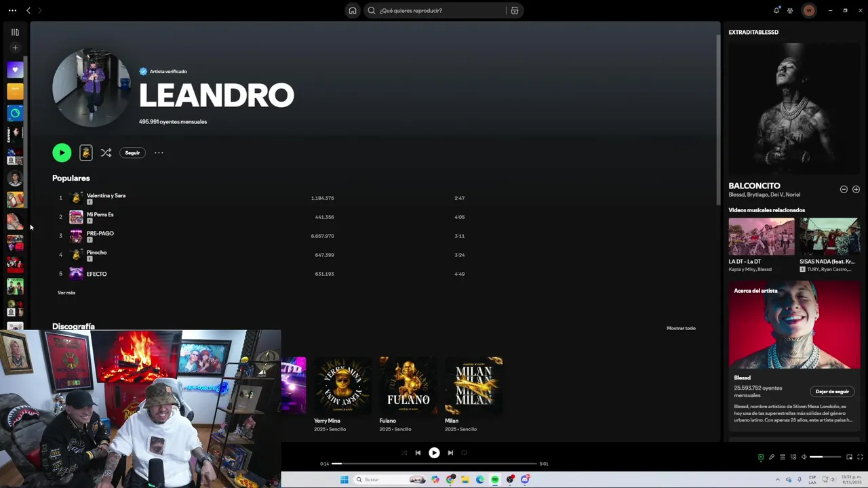Open Spotify from the Windows taskbar

point(495,480)
